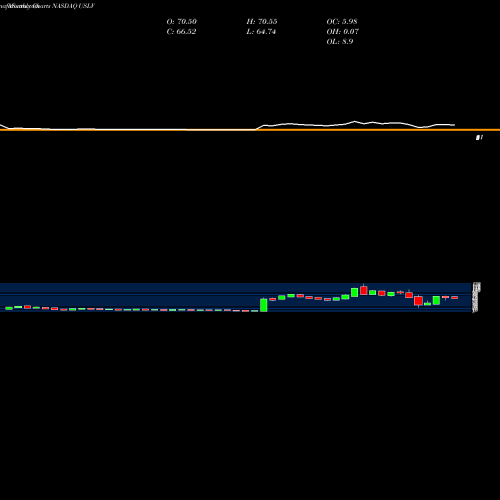This screenshot has width=500, height=500.
Task: Click the close price value C: 66.52
Action: [181, 32]
